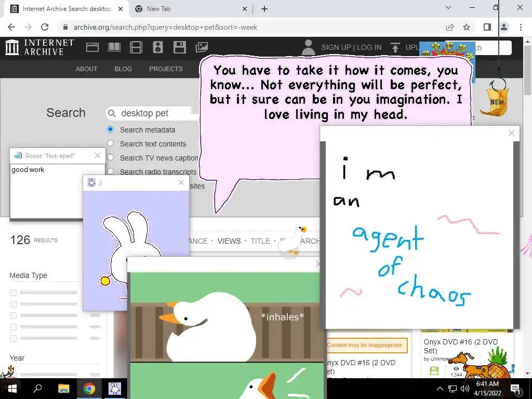Open the Chrome tab search chevron
This screenshot has width=532, height=399.
pos(448,7)
